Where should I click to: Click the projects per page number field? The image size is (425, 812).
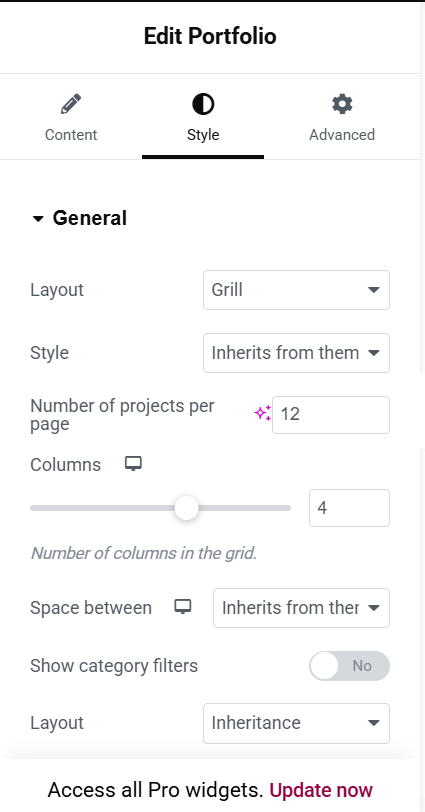(331, 415)
